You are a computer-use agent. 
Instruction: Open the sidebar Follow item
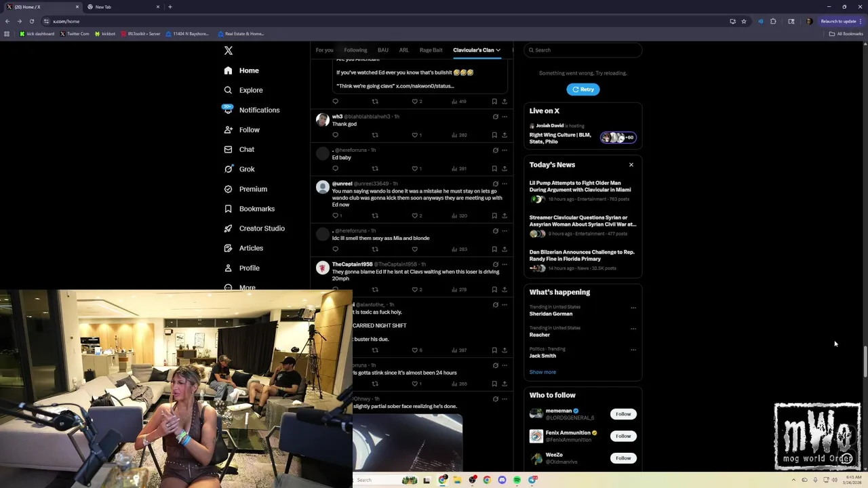coord(241,129)
